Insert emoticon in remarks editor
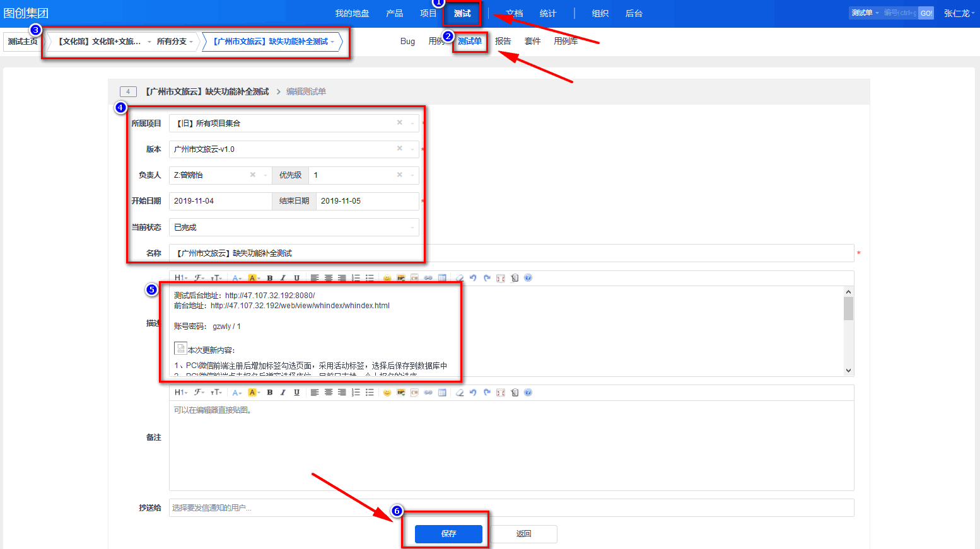Image resolution: width=980 pixels, height=549 pixels. tap(387, 393)
